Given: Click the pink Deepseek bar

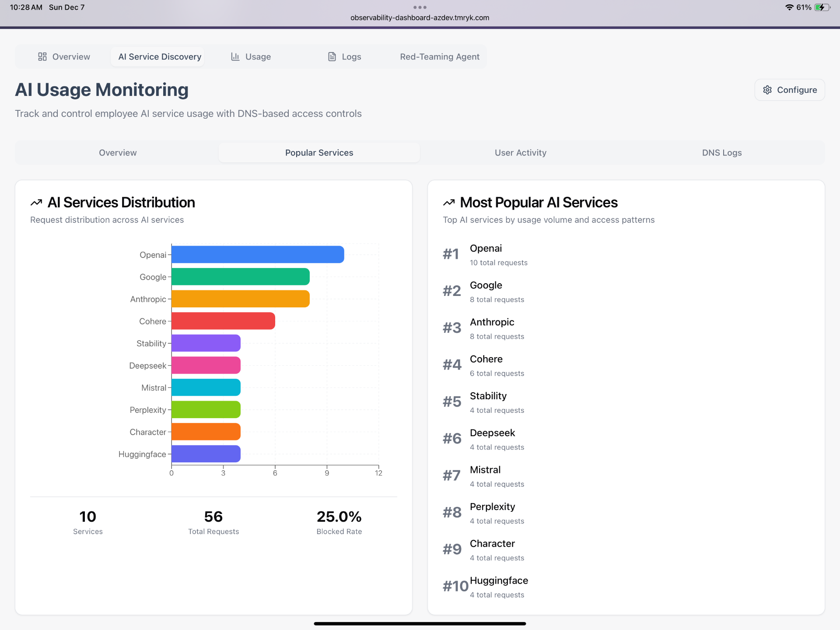Looking at the screenshot, I should pyautogui.click(x=206, y=365).
